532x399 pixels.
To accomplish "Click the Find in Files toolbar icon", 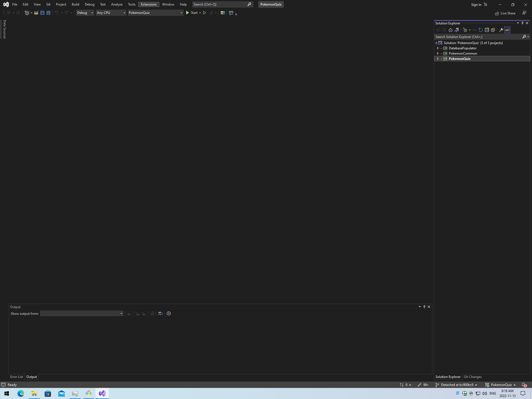I will pyautogui.click(x=223, y=13).
